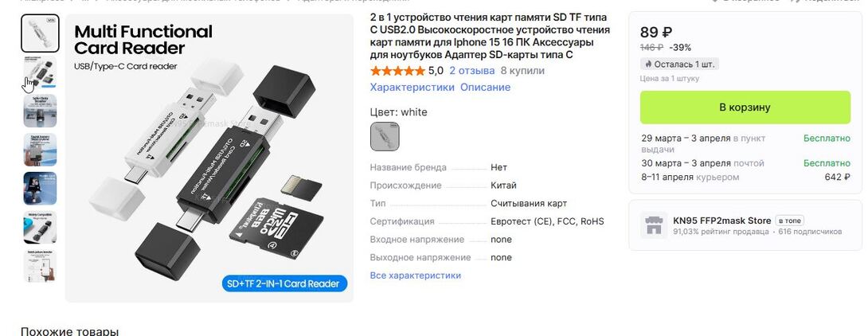The width and height of the screenshot is (868, 336).
Task: Click the main Multi Functional Card Reader image
Action: pos(209,158)
